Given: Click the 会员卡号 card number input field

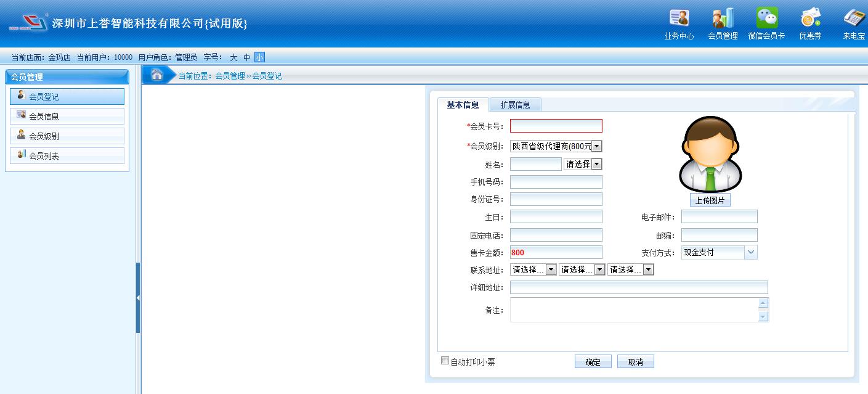Looking at the screenshot, I should pos(556,126).
